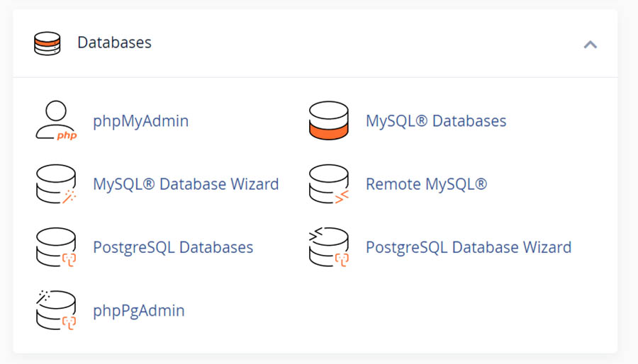Click the phpPgAdmin icon

point(55,310)
